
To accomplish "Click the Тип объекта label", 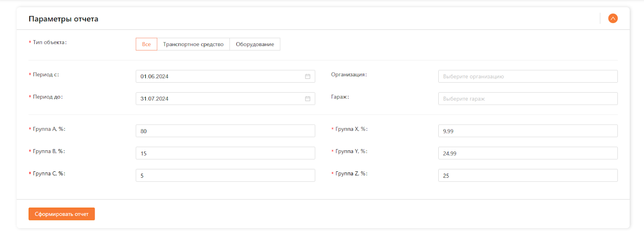I will coord(50,42).
